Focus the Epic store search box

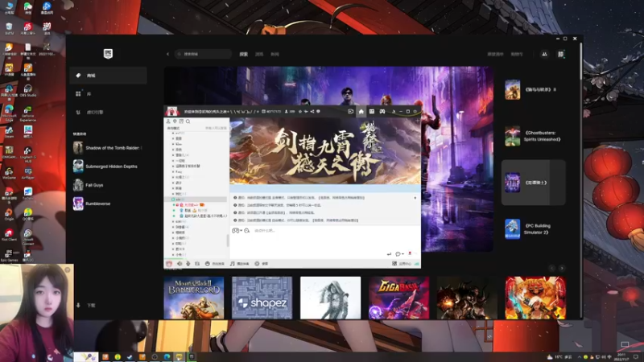point(203,54)
